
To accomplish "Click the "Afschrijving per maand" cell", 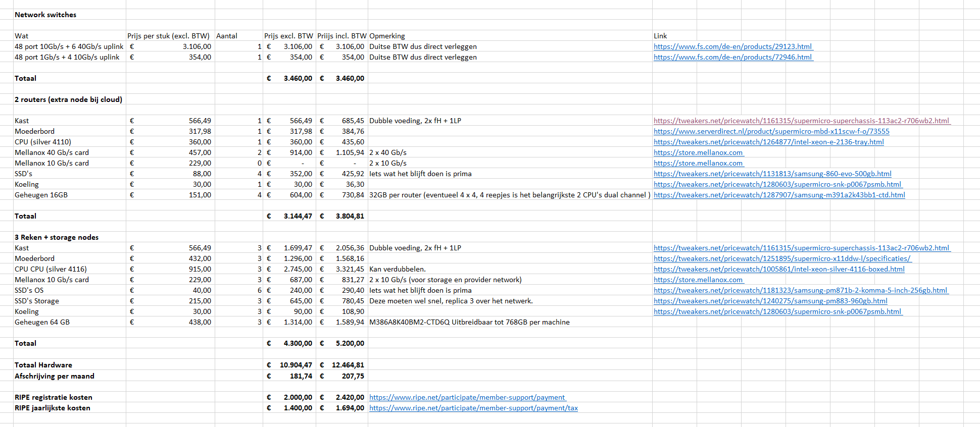I will 54,376.
